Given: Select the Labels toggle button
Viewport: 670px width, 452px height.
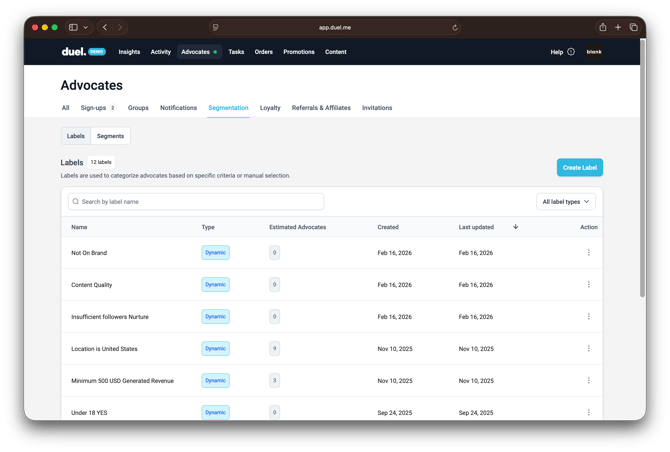Looking at the screenshot, I should point(76,136).
